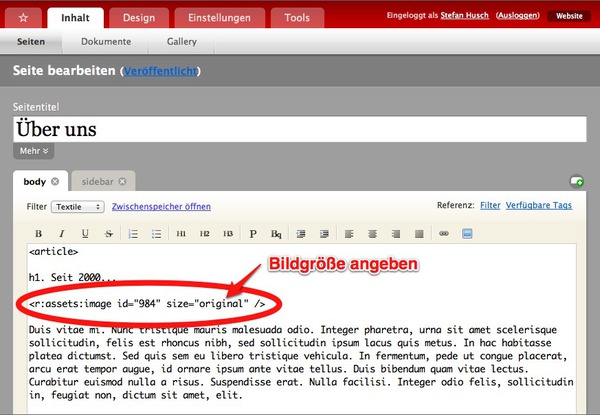The image size is (600, 415).
Task: Expand the Mehr options
Action: 34,151
